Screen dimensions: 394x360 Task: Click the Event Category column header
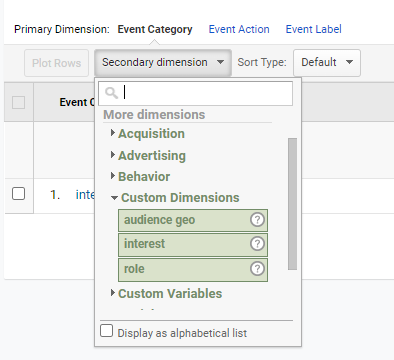(77, 102)
